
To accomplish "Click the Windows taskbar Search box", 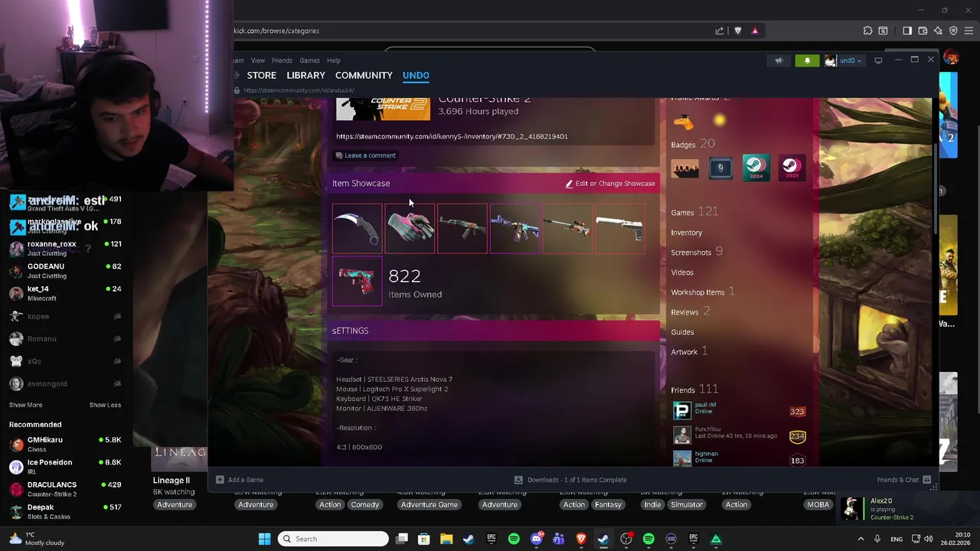I will pyautogui.click(x=332, y=539).
